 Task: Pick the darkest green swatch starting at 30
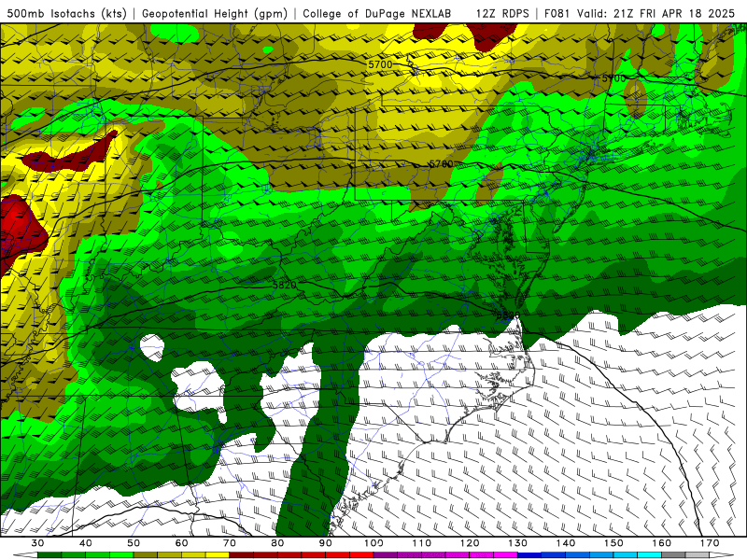[49, 555]
